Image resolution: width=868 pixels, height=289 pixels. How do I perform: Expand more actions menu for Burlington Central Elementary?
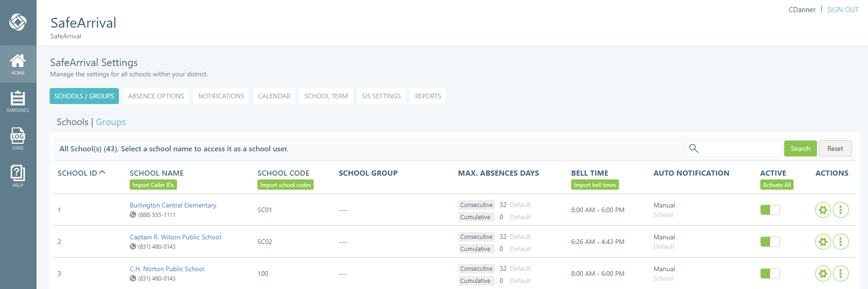click(x=840, y=210)
